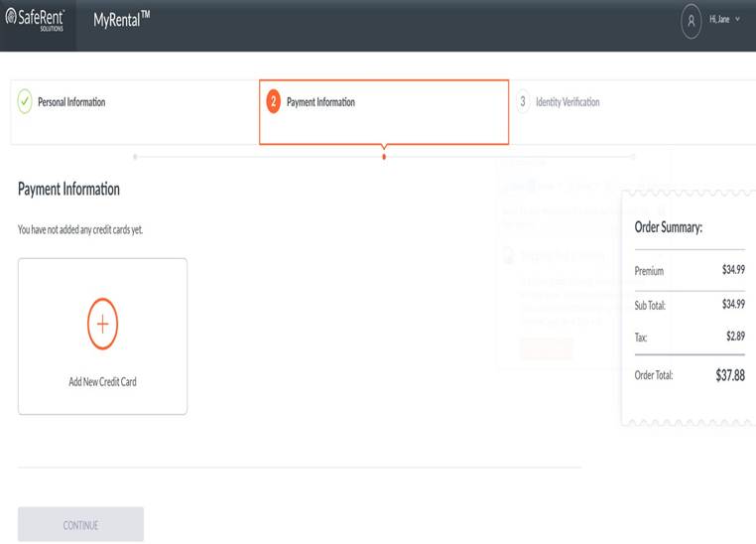
Task: Open the Identity Verification step
Action: point(633,112)
